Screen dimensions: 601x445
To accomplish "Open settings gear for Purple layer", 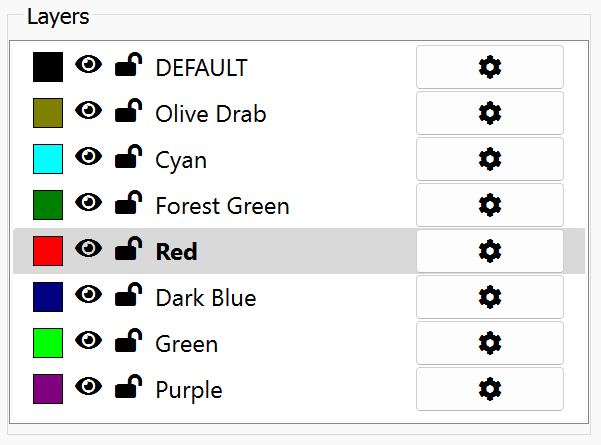I will click(490, 389).
